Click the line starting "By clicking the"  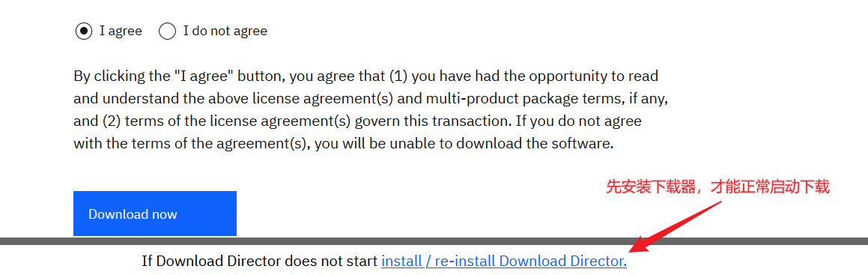[x=366, y=76]
